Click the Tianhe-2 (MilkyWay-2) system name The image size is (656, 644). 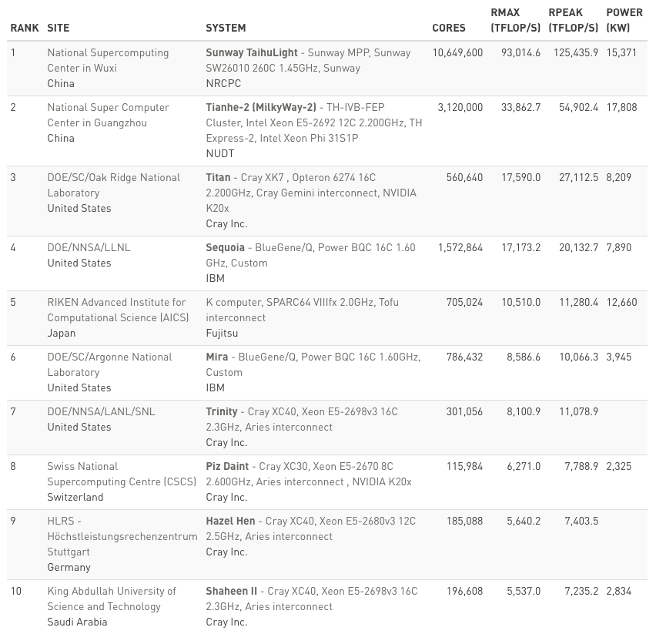click(x=261, y=108)
